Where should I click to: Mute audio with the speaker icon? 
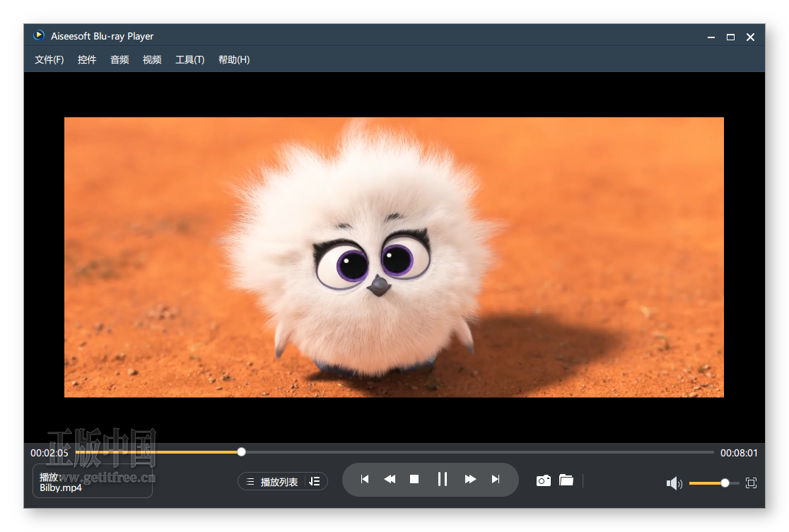click(674, 483)
